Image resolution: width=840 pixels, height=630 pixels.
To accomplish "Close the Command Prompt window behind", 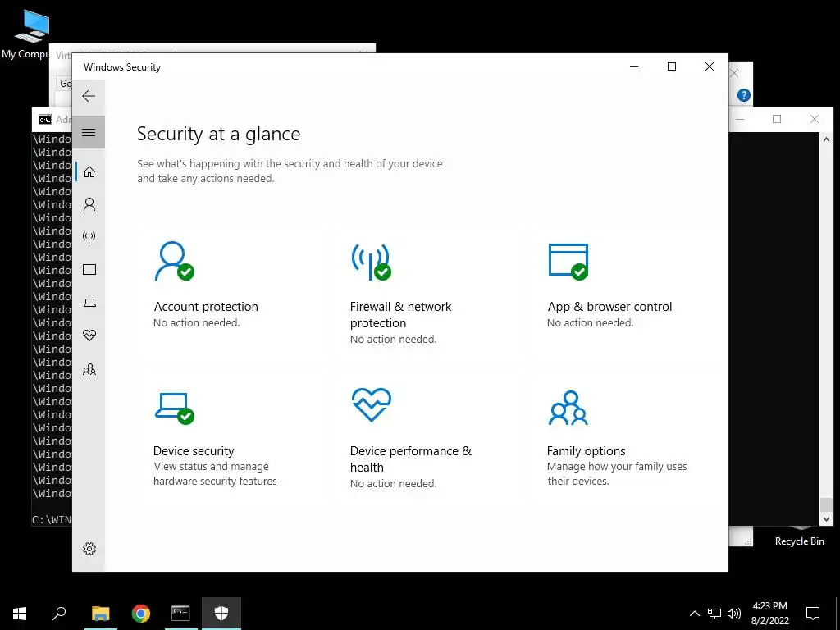I will (815, 119).
